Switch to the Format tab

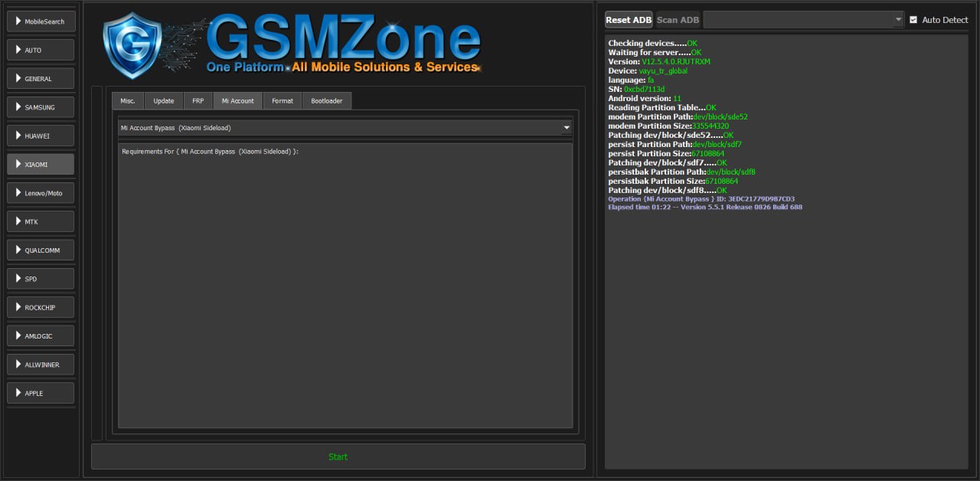283,100
